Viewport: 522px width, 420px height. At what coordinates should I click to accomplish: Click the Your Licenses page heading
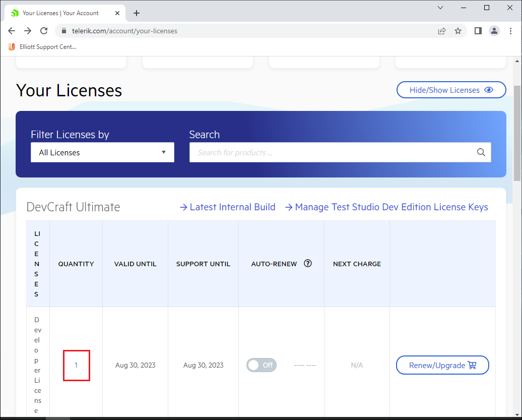[x=69, y=91]
